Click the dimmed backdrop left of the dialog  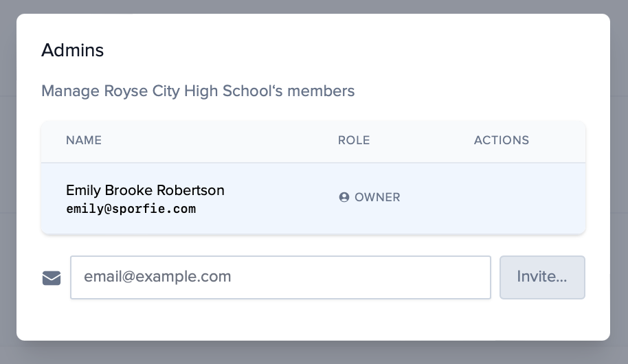[x=8, y=179]
